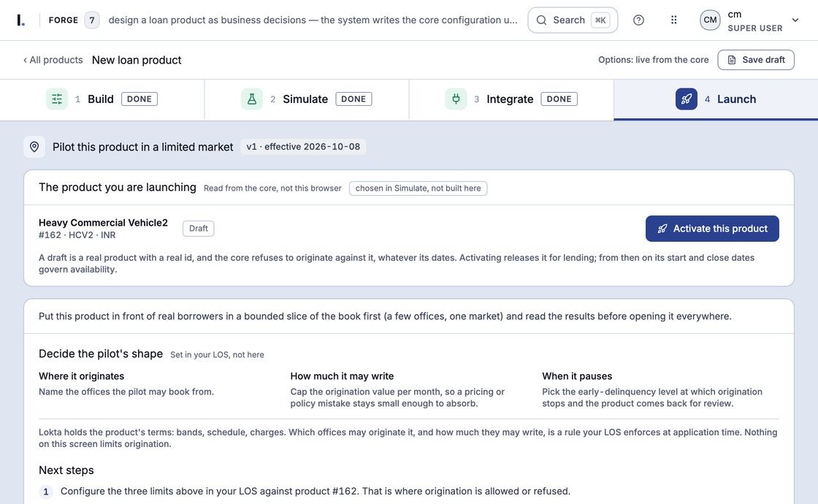Click the DONE badge beside Build

click(x=139, y=99)
